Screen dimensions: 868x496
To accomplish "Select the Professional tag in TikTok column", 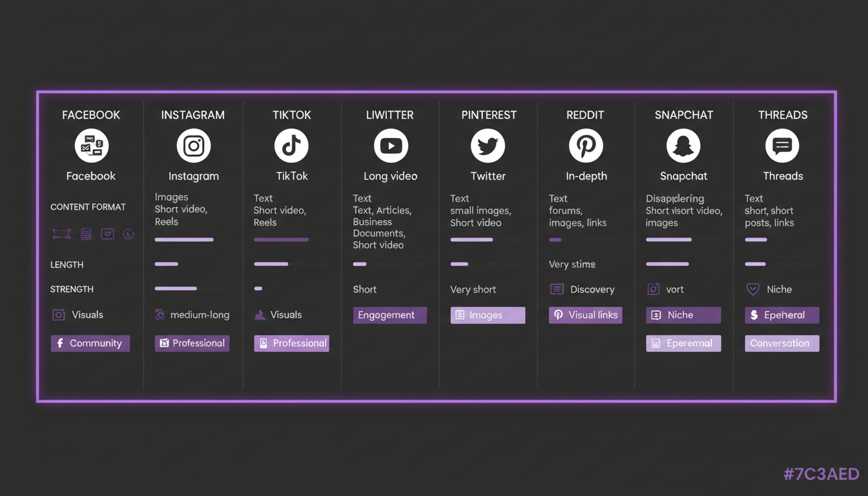I will [x=291, y=343].
